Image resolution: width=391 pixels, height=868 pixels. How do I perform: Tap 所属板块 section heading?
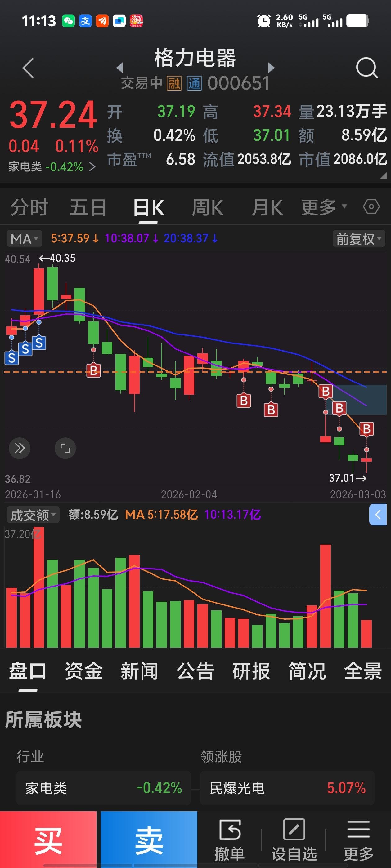tap(43, 719)
